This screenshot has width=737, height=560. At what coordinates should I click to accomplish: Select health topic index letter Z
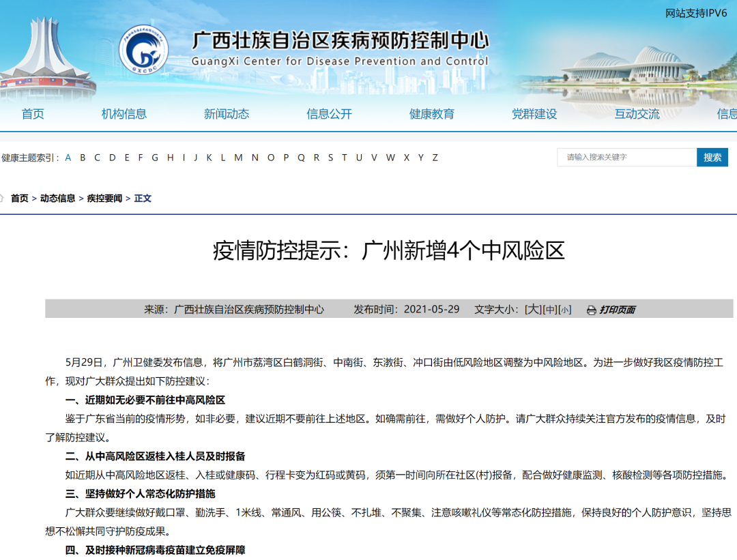435,158
